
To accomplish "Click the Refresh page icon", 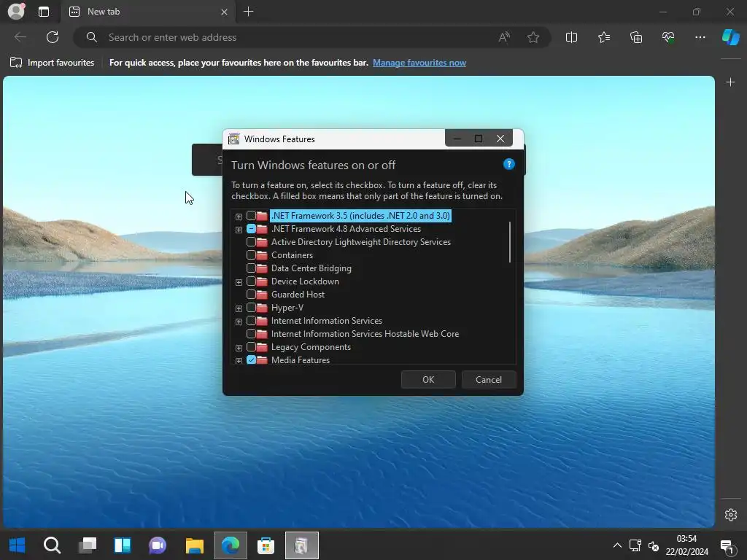I will point(53,37).
